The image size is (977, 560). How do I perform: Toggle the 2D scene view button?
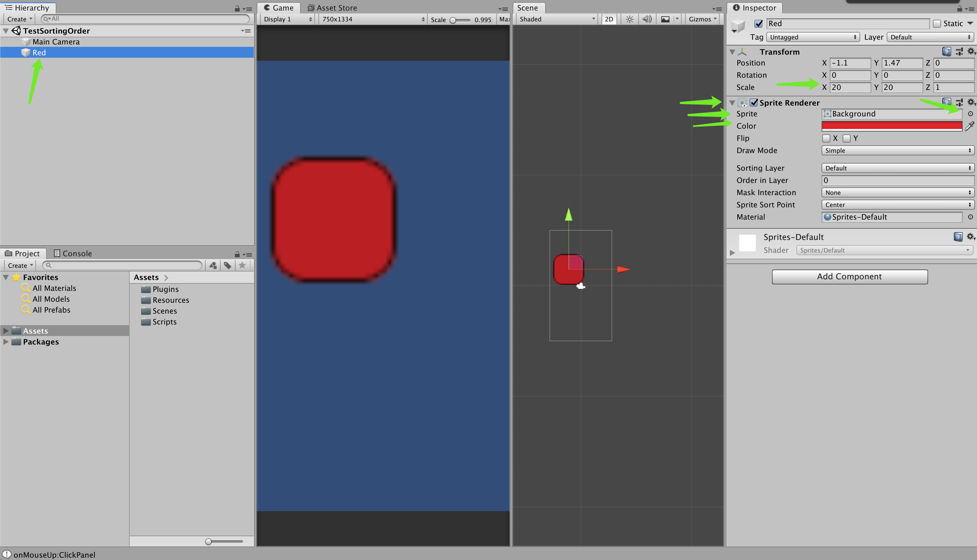pos(609,19)
